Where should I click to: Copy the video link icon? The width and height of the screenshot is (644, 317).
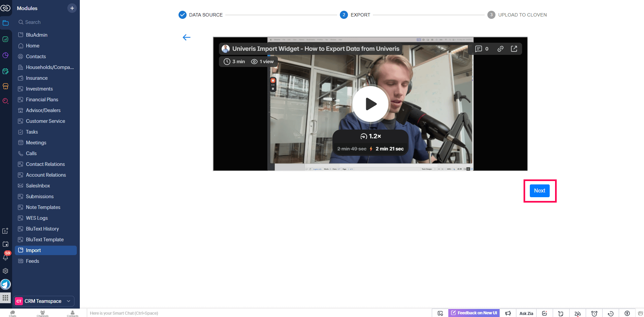click(x=501, y=49)
